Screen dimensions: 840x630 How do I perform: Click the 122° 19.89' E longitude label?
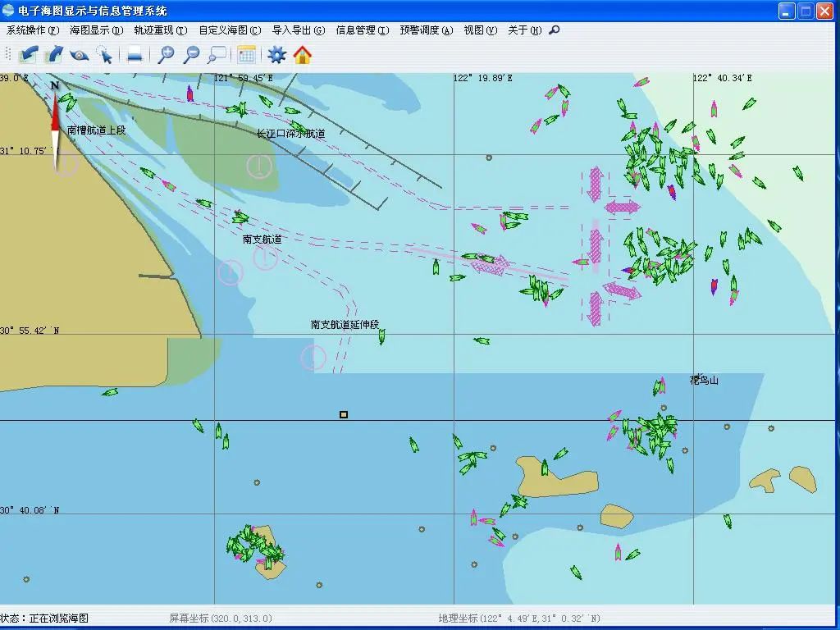pyautogui.click(x=482, y=78)
